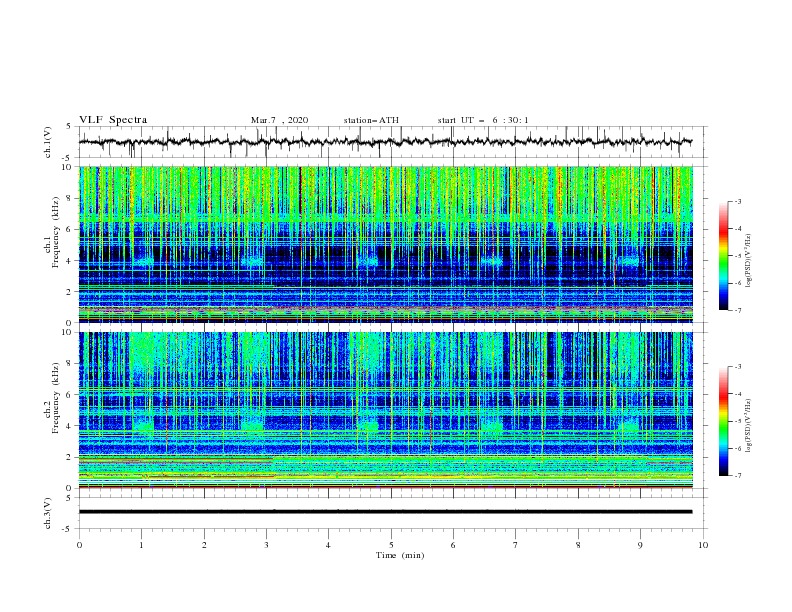Click the ch.1 PSD color scale bar
Viewport: 792px width, 612px height.
click(x=724, y=256)
